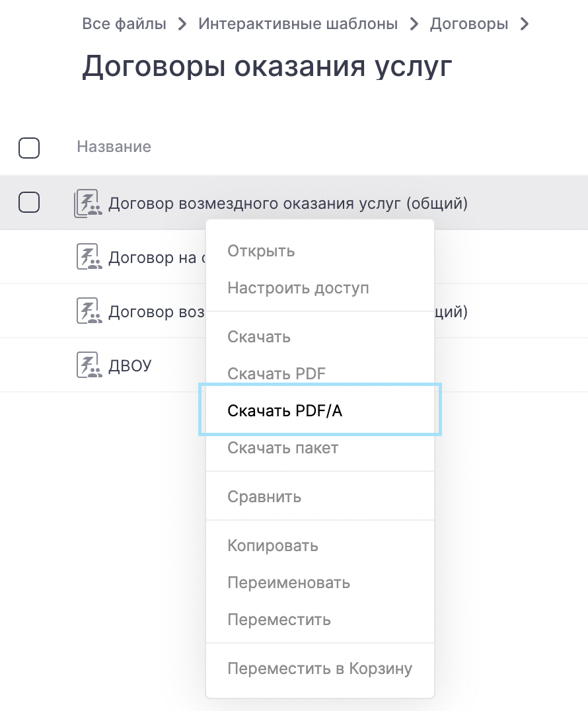Click the 'Название' column header
This screenshot has width=588, height=711.
pos(114,147)
